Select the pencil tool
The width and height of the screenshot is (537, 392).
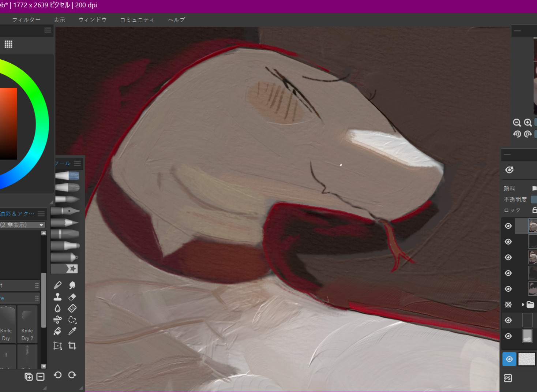coord(65,222)
